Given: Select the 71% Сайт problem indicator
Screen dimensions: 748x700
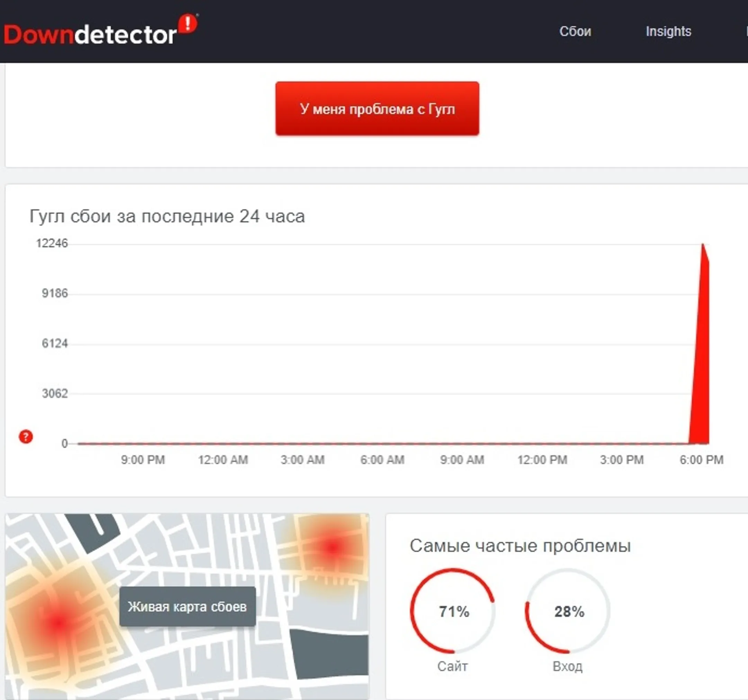Looking at the screenshot, I should tap(453, 611).
